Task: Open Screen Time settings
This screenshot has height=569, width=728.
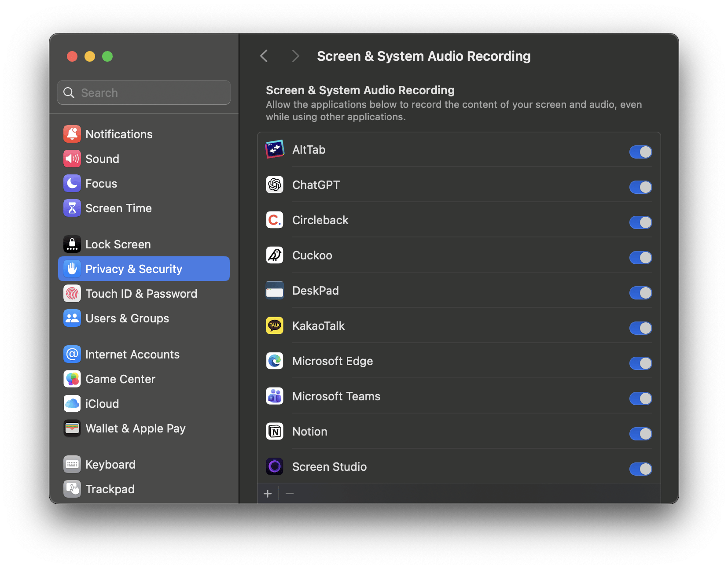Action: coord(144,208)
